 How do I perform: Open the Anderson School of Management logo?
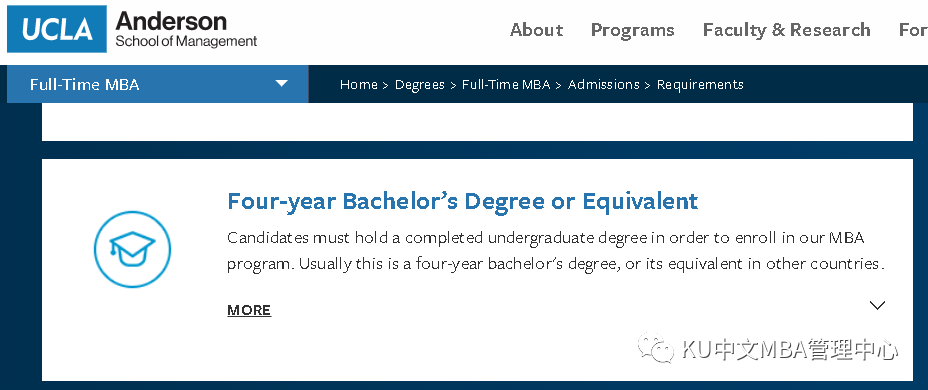click(x=186, y=29)
